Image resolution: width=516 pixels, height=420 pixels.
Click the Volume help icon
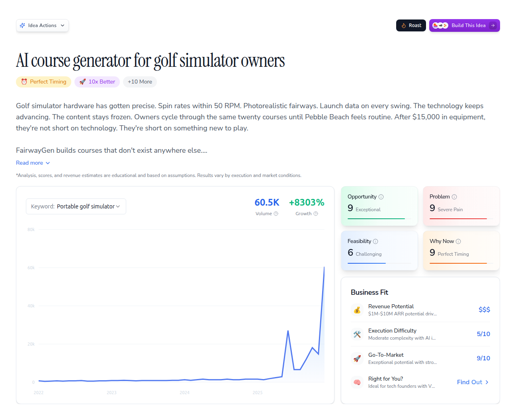[276, 214]
